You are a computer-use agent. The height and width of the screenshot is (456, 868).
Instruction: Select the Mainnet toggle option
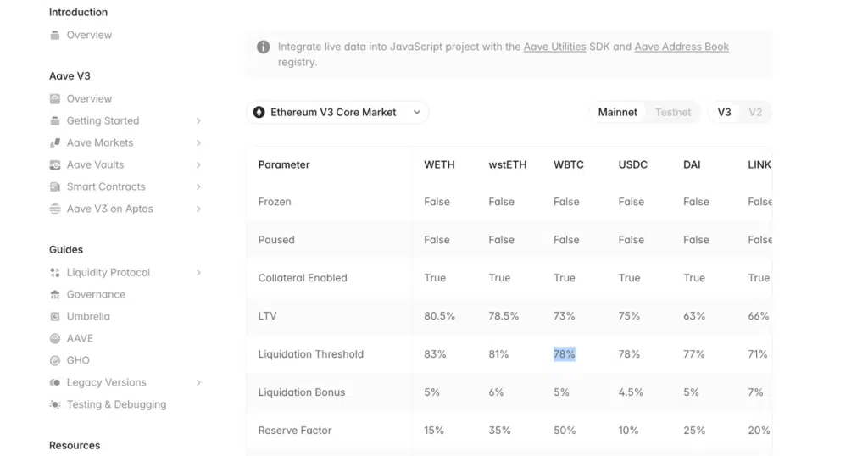tap(617, 113)
